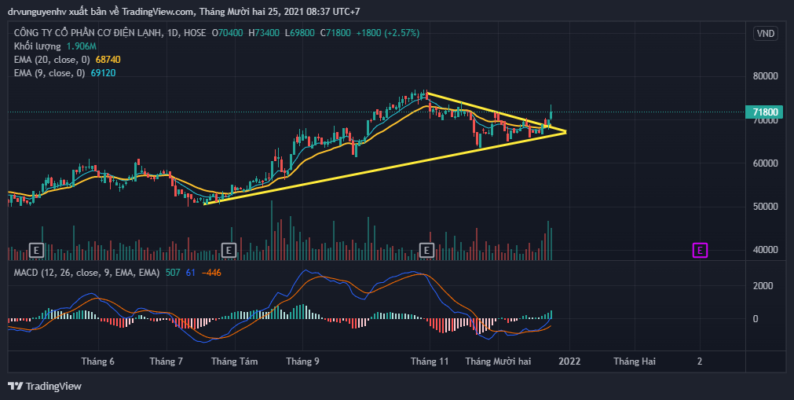Image resolution: width=794 pixels, height=400 pixels.
Task: Click the first E earnings marker near Tháng 6
Action: click(x=36, y=250)
